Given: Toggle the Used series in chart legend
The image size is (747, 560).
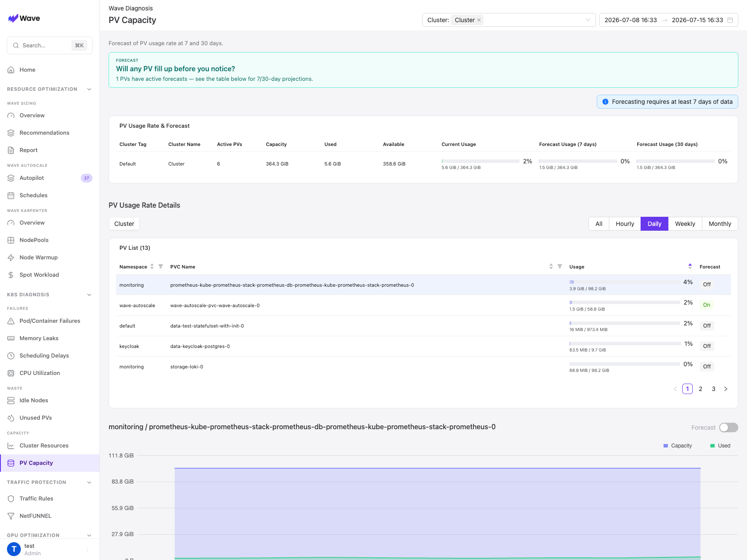Looking at the screenshot, I should (720, 446).
